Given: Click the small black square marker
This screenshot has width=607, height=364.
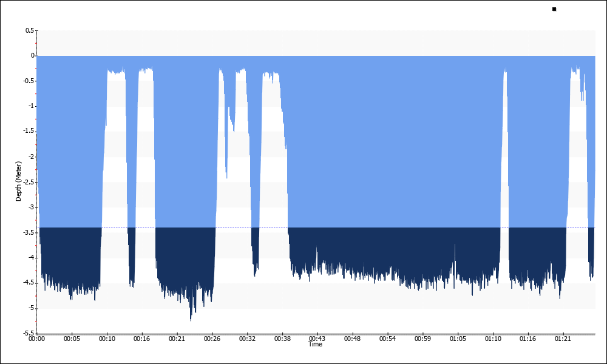Looking at the screenshot, I should 554,9.
